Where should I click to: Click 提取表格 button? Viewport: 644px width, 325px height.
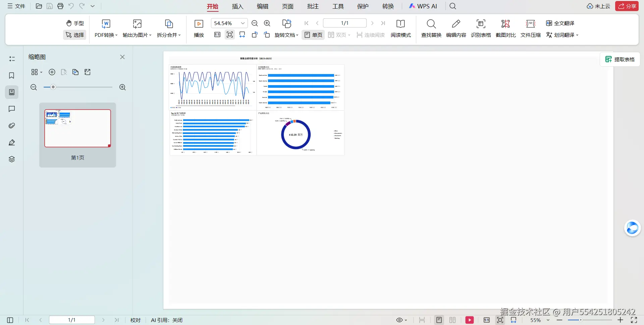[x=620, y=59]
